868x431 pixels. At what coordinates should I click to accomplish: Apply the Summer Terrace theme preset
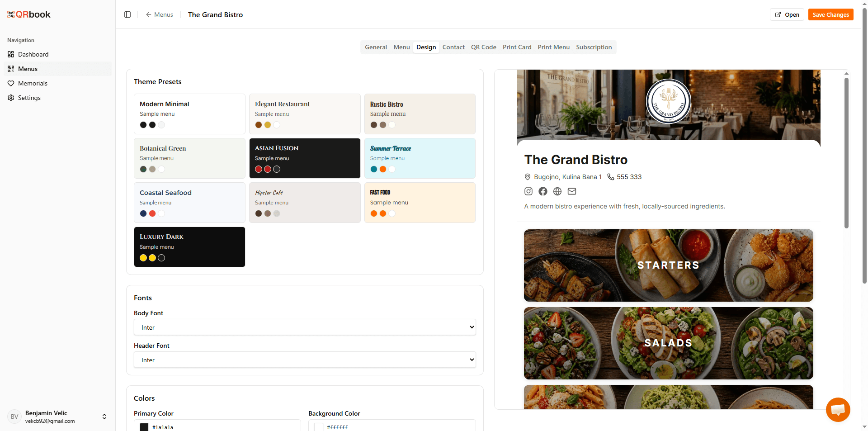tap(420, 158)
